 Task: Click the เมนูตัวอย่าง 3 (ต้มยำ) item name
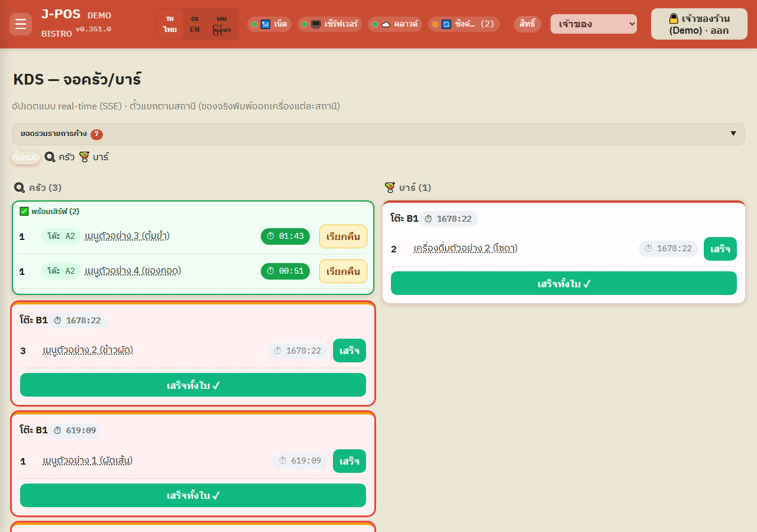127,236
